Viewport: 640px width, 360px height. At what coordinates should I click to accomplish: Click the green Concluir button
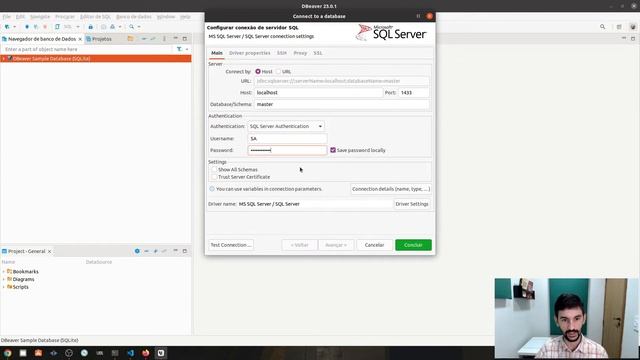(413, 245)
